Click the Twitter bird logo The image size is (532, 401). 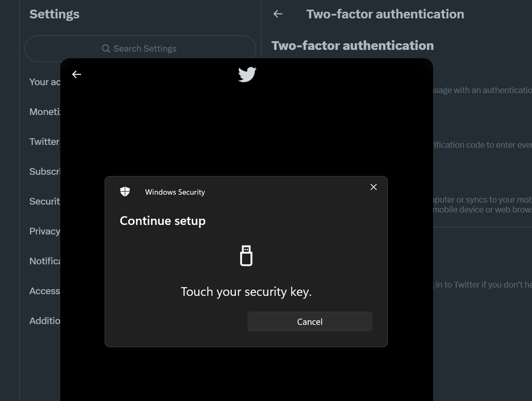click(x=247, y=74)
